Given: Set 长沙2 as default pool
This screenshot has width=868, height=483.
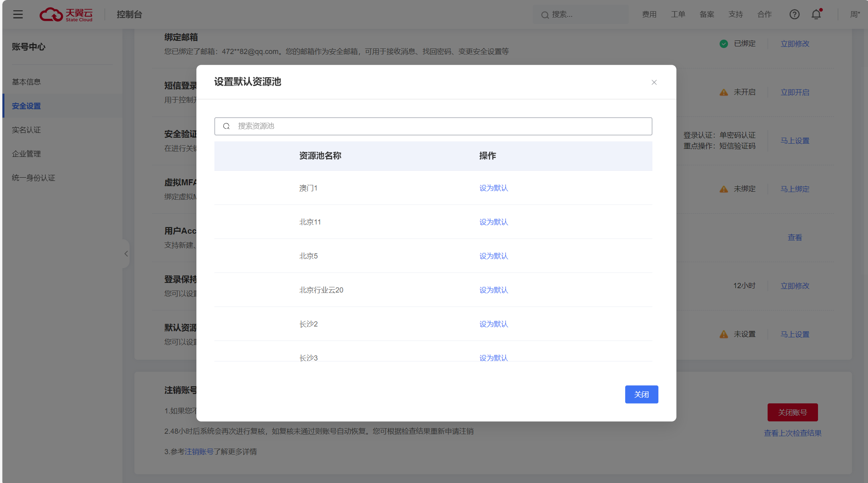Looking at the screenshot, I should click(x=494, y=324).
